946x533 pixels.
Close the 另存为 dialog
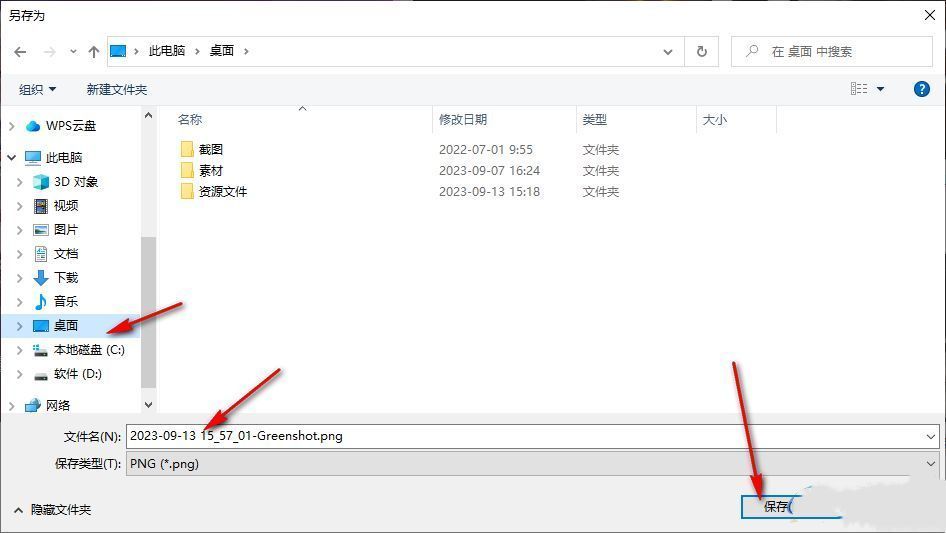pos(930,15)
